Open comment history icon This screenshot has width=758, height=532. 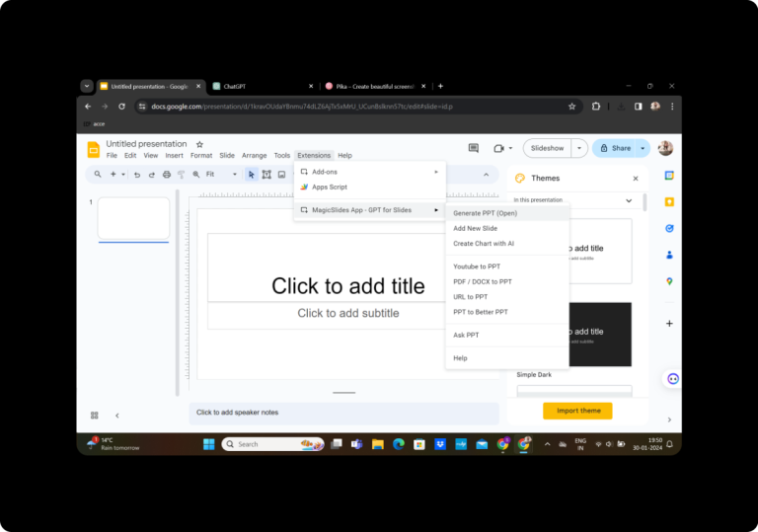[x=474, y=148]
